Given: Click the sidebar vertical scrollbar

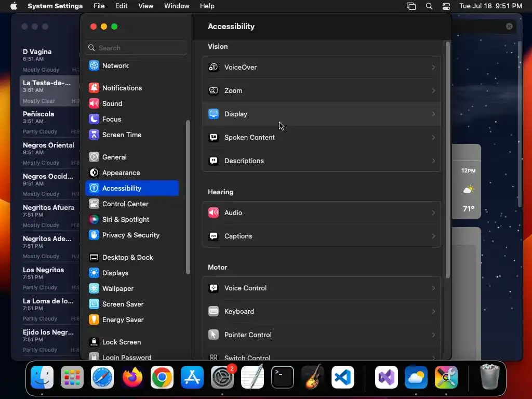Looking at the screenshot, I should pyautogui.click(x=188, y=197).
